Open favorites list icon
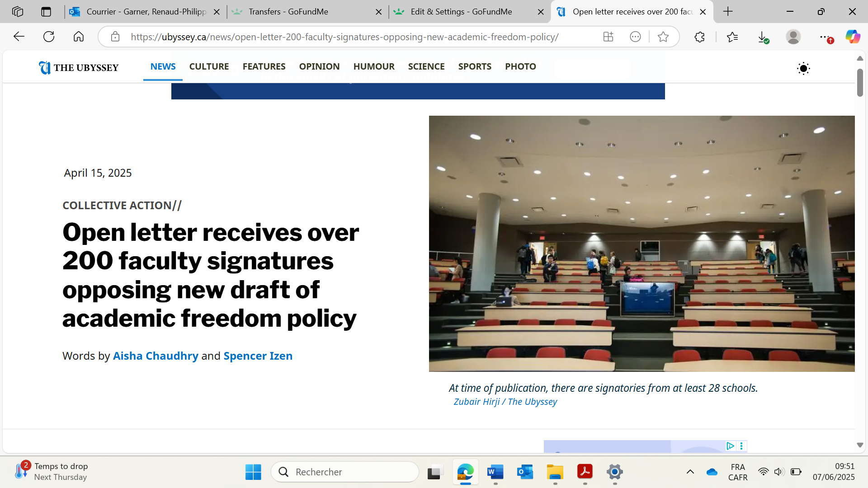Image resolution: width=868 pixels, height=488 pixels. pyautogui.click(x=732, y=37)
